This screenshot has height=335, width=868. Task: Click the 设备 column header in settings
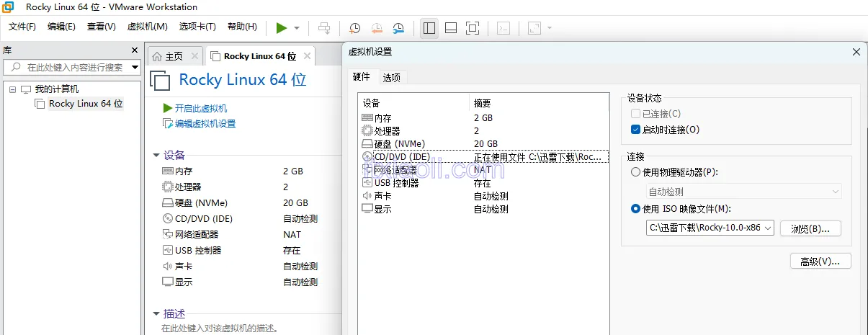pyautogui.click(x=413, y=103)
